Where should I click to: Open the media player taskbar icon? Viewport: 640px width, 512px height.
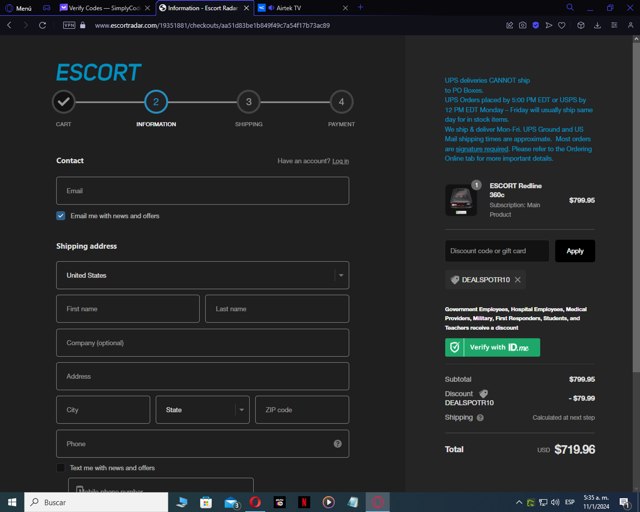coord(329,502)
